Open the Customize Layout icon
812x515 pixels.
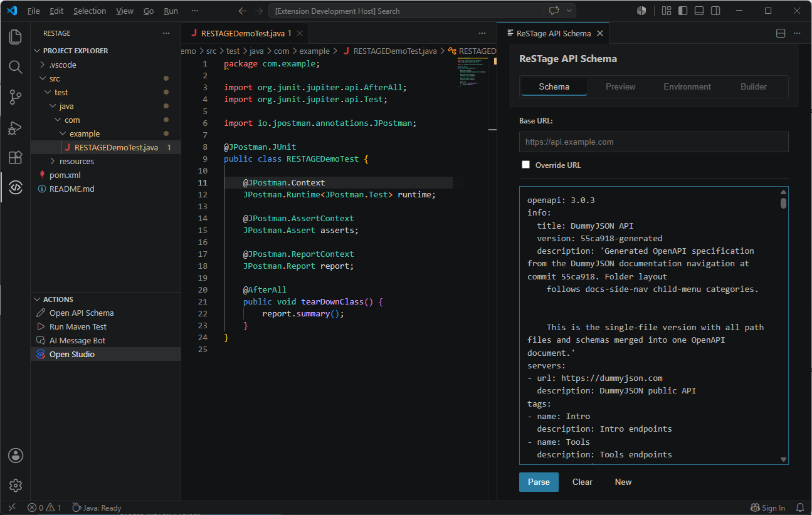tap(667, 11)
